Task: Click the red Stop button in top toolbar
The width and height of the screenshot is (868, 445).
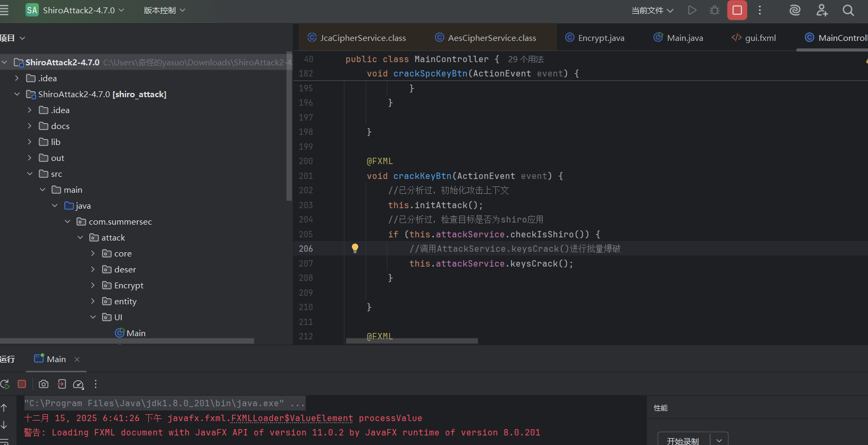Action: [x=737, y=10]
